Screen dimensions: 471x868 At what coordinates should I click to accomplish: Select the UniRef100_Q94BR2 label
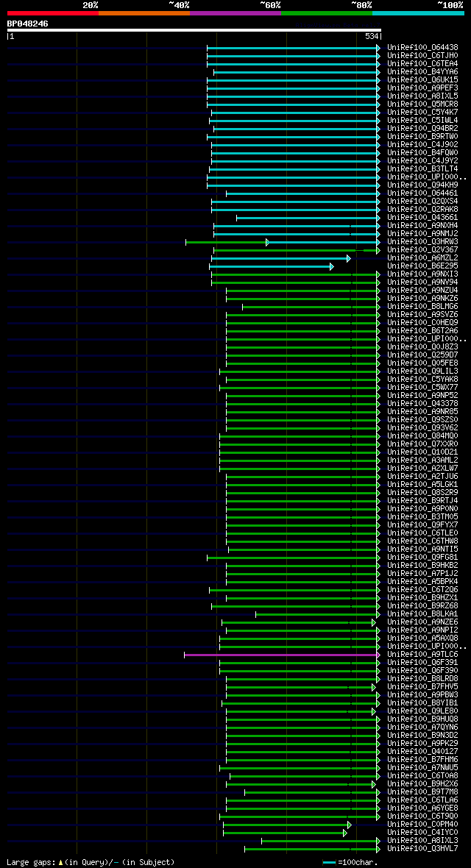point(422,129)
